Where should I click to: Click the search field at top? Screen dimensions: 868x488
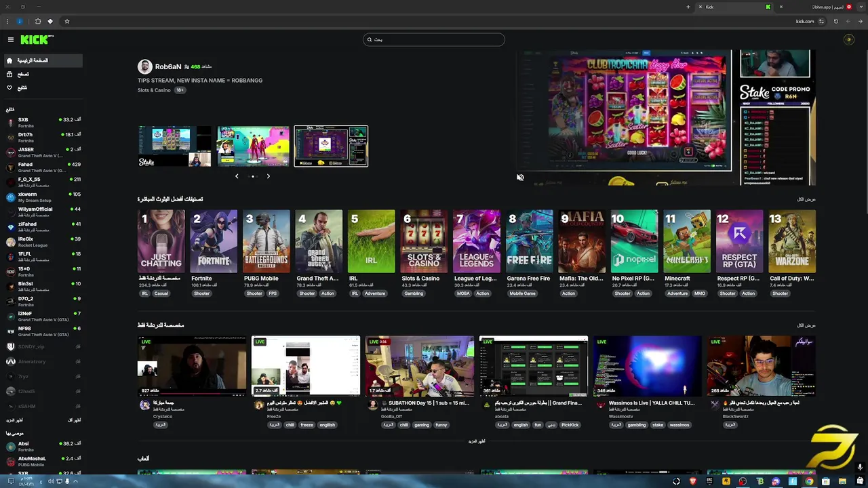pos(434,39)
